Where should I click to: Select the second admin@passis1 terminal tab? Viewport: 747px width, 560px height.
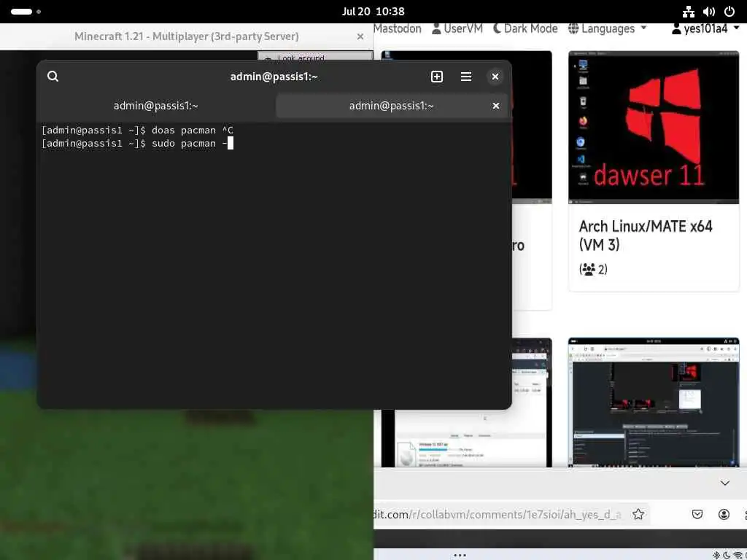391,106
